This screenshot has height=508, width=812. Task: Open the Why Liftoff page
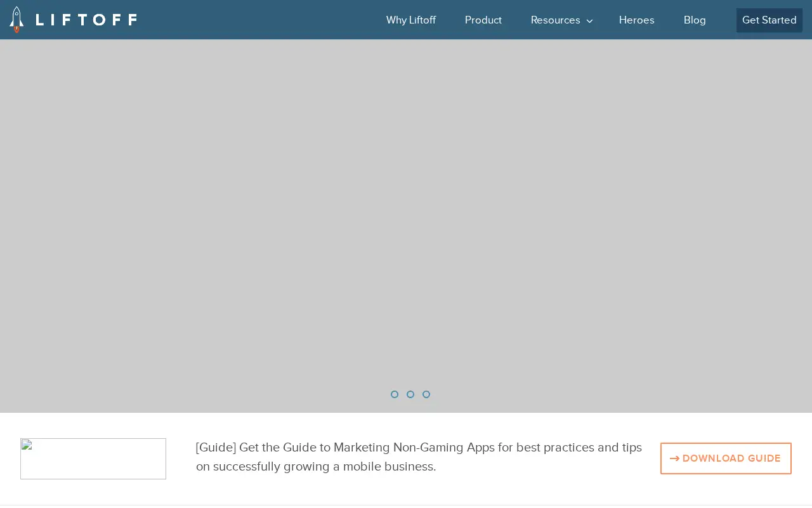coord(411,20)
